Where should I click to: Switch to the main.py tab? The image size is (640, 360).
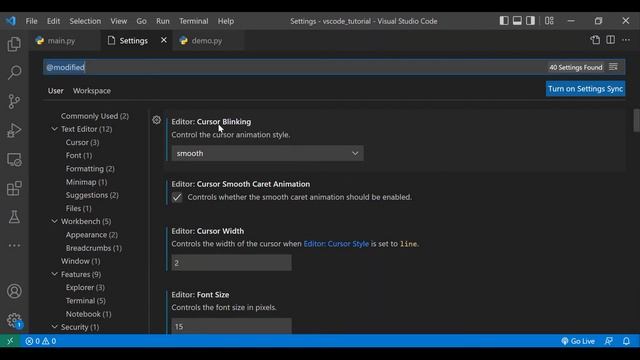coord(64,40)
